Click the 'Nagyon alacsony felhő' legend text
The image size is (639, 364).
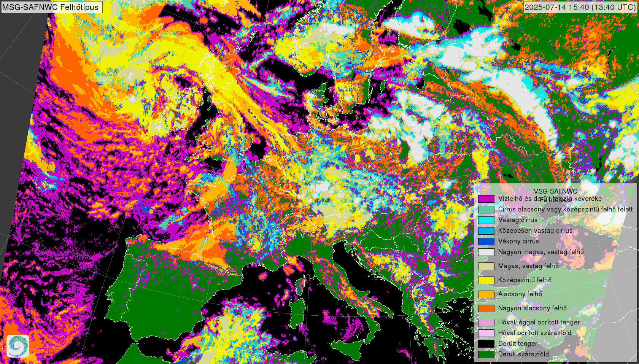pyautogui.click(x=532, y=308)
